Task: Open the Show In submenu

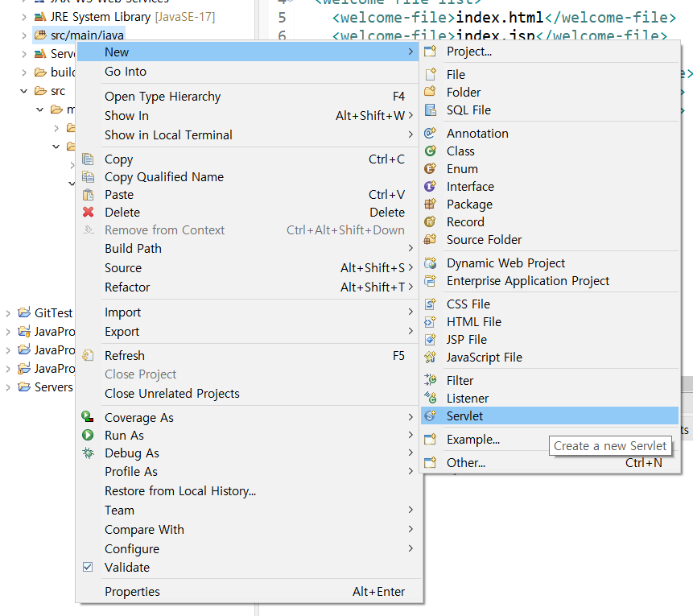Action: [126, 115]
